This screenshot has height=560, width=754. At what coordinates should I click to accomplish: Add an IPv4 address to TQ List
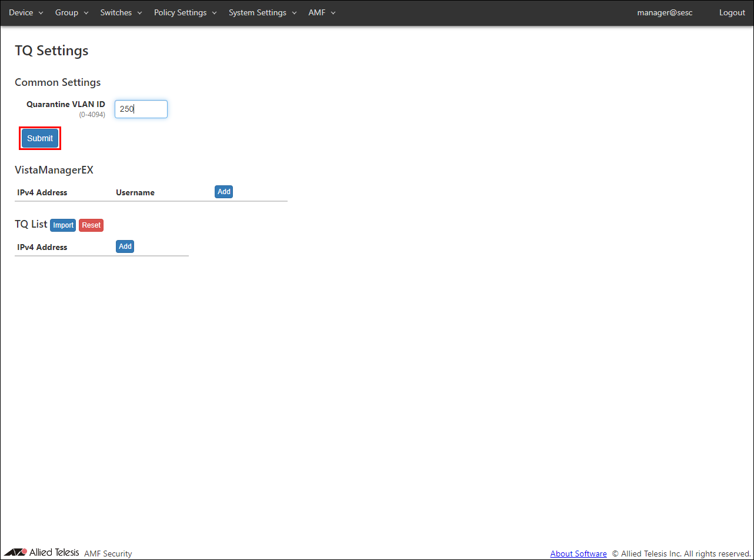point(125,246)
